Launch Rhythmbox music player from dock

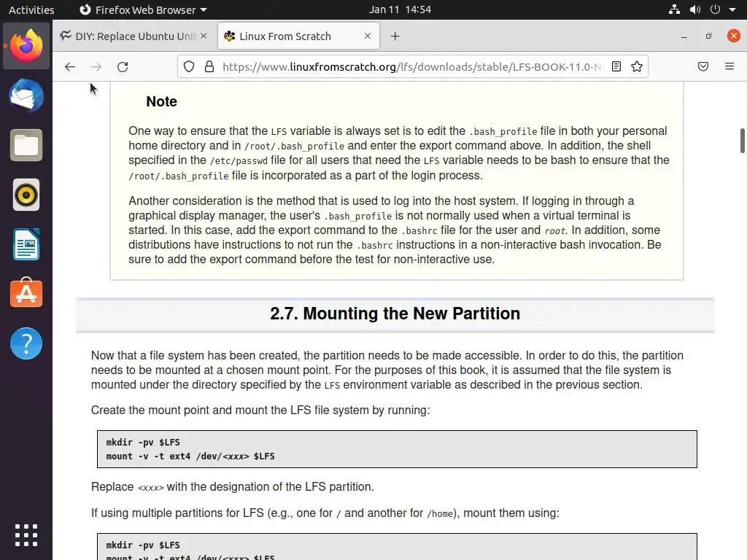[x=26, y=195]
